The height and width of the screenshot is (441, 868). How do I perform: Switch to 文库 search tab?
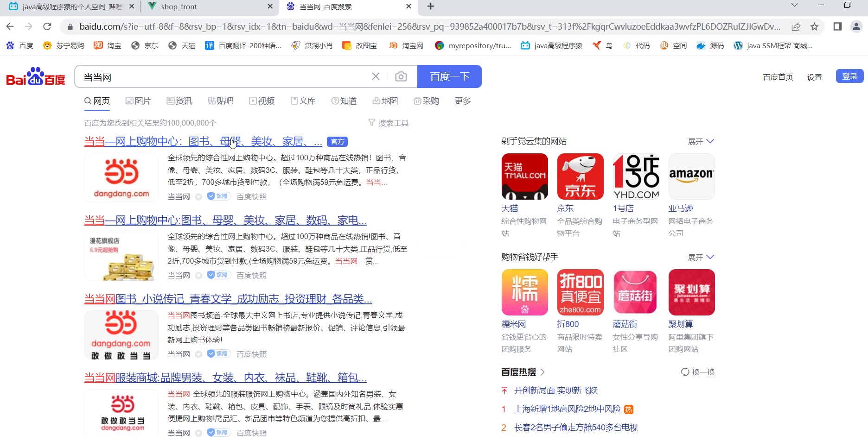(x=303, y=101)
